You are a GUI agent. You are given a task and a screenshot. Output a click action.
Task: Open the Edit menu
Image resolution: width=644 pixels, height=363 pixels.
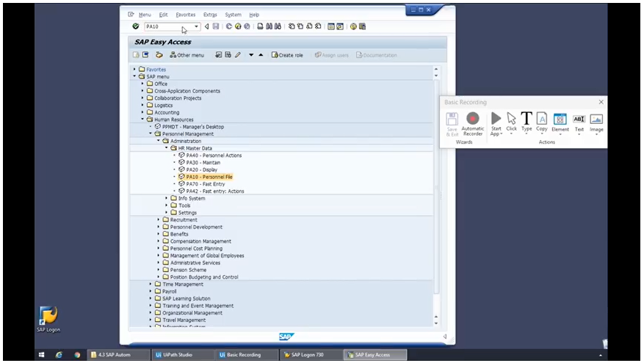164,15
